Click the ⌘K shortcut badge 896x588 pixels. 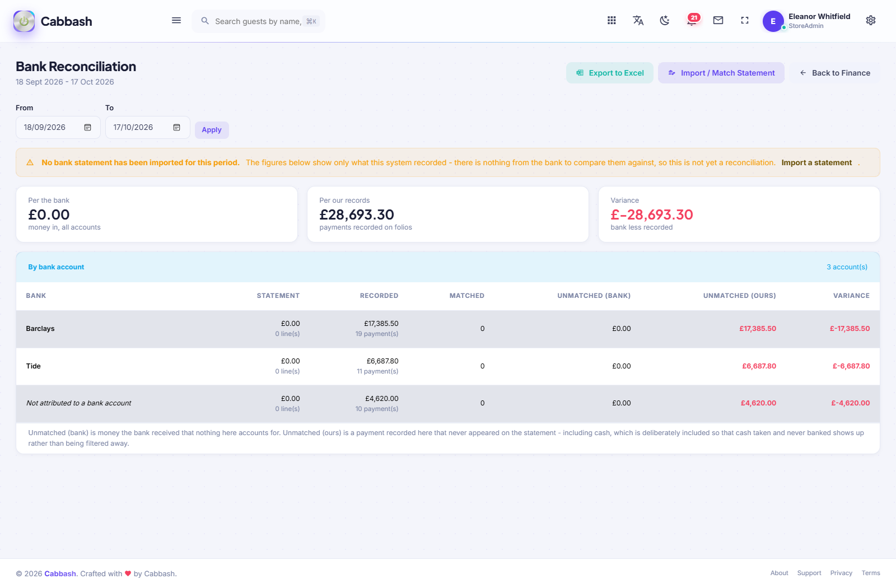click(x=312, y=21)
